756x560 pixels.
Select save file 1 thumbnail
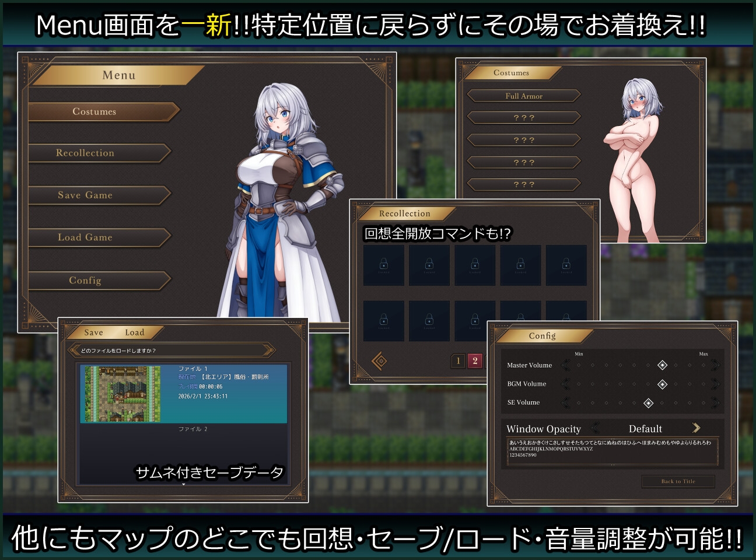123,394
